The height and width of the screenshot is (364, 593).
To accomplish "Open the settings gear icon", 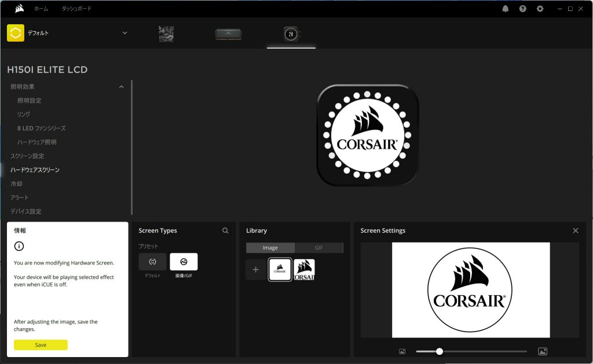I will pyautogui.click(x=540, y=9).
